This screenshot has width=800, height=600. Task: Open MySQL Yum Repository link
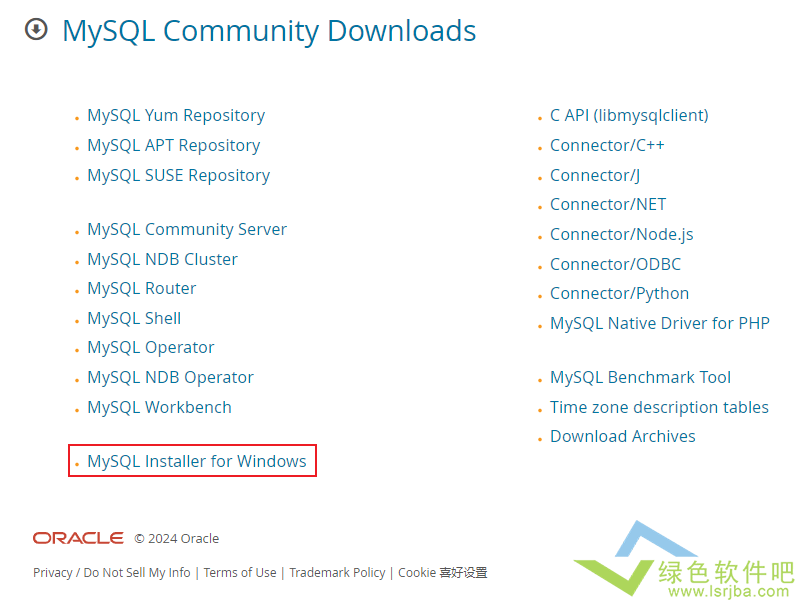[x=176, y=116]
